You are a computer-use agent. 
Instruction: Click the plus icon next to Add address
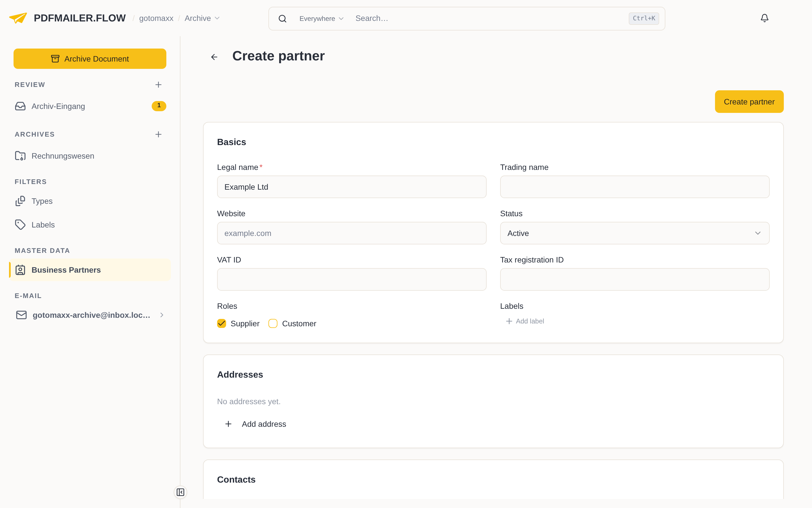228,424
